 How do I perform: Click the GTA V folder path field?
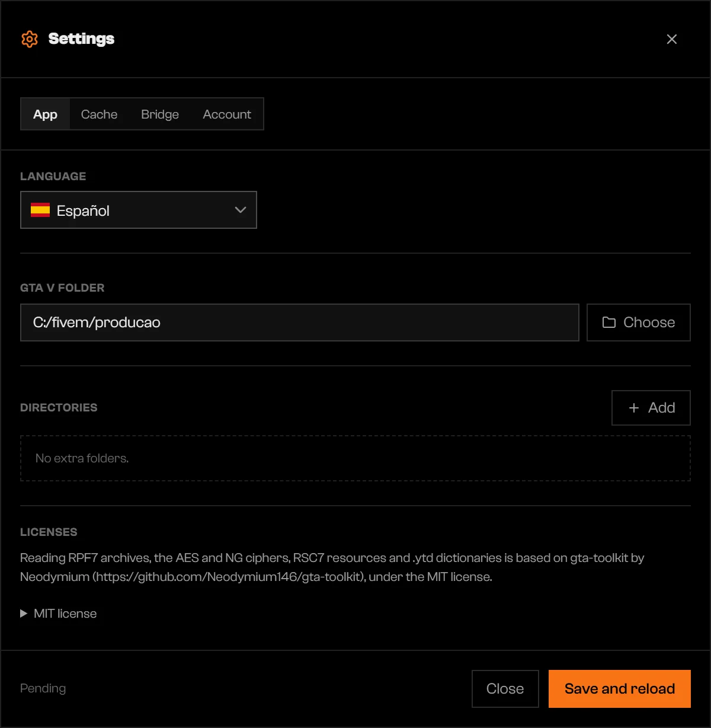click(x=300, y=323)
